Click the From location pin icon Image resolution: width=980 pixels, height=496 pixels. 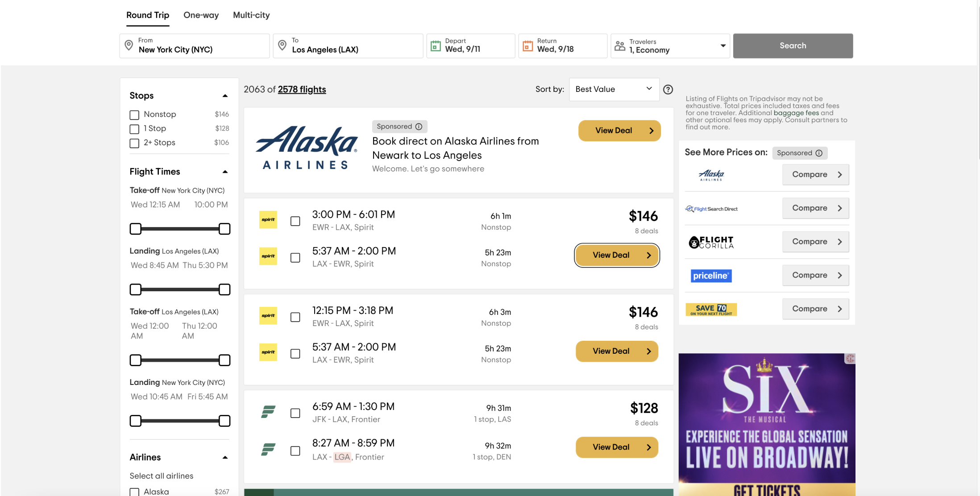coord(129,45)
